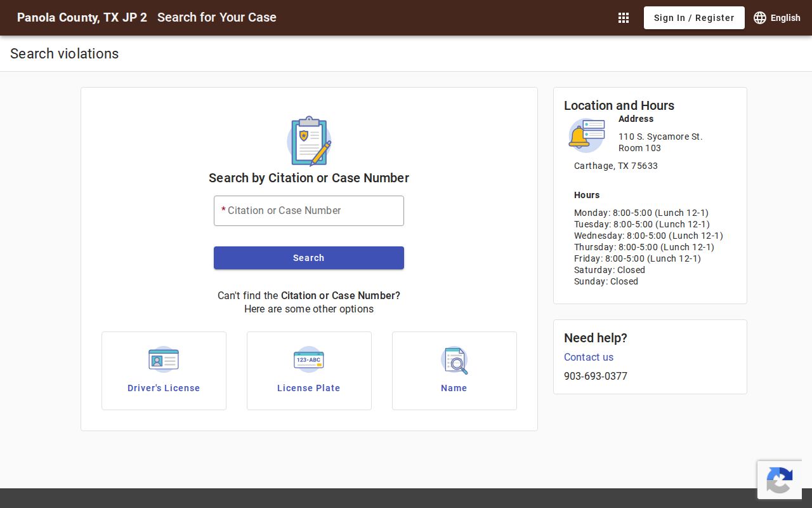812x508 pixels.
Task: Click the Need help? heading
Action: (596, 338)
